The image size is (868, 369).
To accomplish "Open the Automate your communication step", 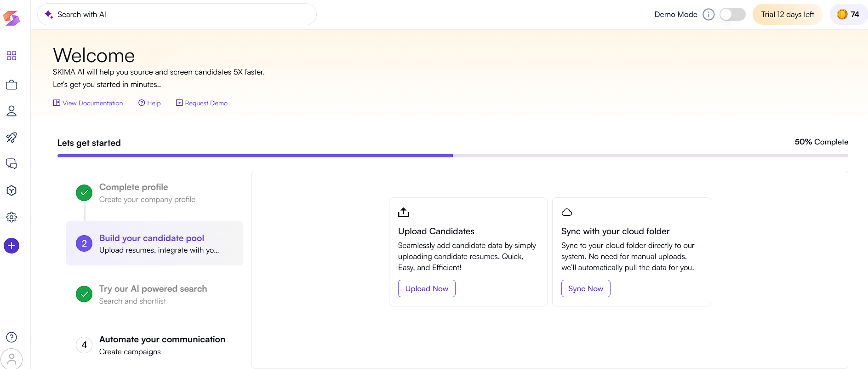I will [162, 345].
